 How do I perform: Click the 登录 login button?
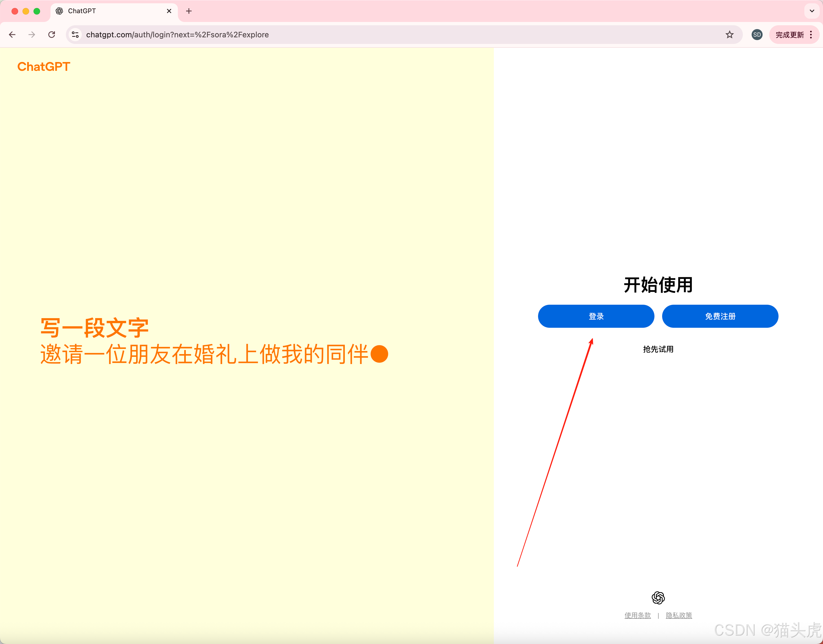tap(596, 316)
